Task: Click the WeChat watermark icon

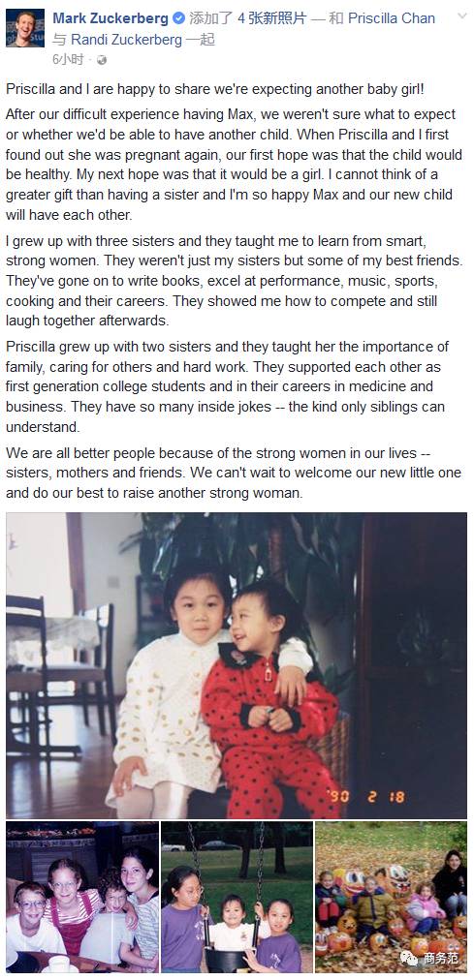Action: (410, 958)
